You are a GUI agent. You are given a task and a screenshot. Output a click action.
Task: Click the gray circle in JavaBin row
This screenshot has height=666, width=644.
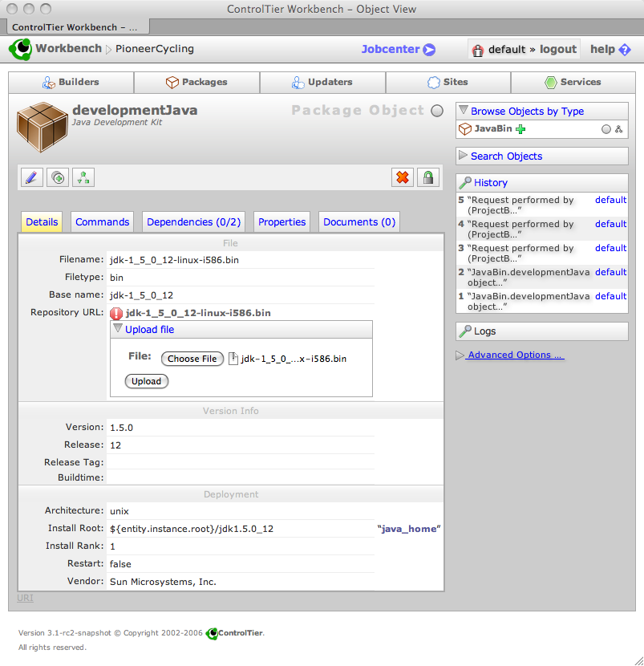tap(606, 129)
